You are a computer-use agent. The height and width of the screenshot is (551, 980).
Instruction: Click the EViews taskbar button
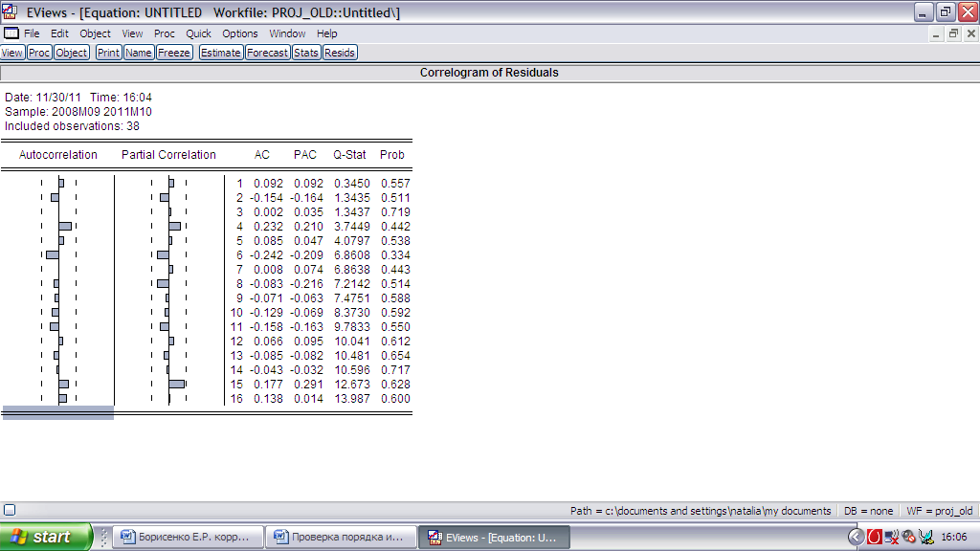click(x=494, y=537)
